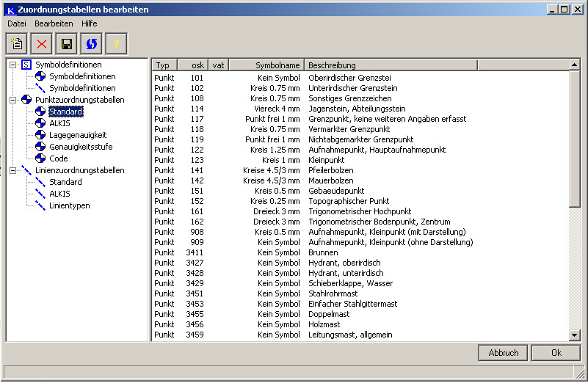The width and height of the screenshot is (588, 383).
Task: Click the blue refresh arrows icon
Action: point(92,44)
